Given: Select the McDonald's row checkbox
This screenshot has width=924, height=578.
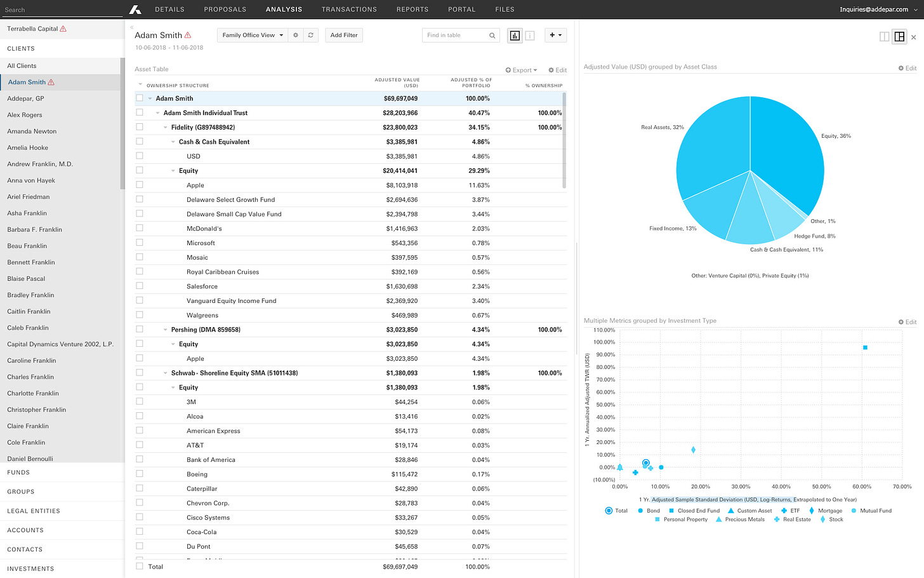Looking at the screenshot, I should coord(140,228).
